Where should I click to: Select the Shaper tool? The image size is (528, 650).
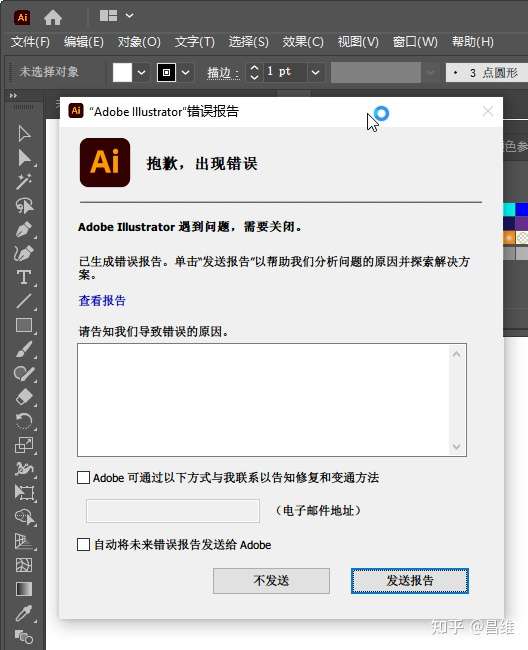click(x=24, y=373)
